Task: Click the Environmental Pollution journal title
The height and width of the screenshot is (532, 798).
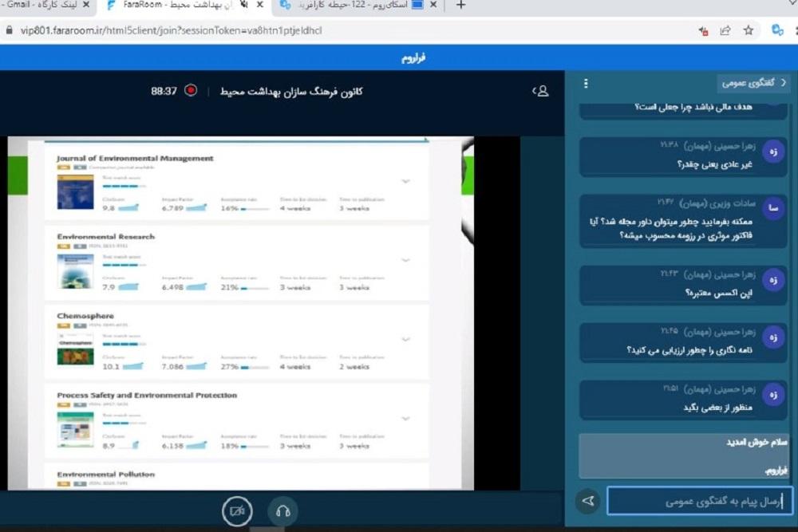Action: pyautogui.click(x=105, y=475)
